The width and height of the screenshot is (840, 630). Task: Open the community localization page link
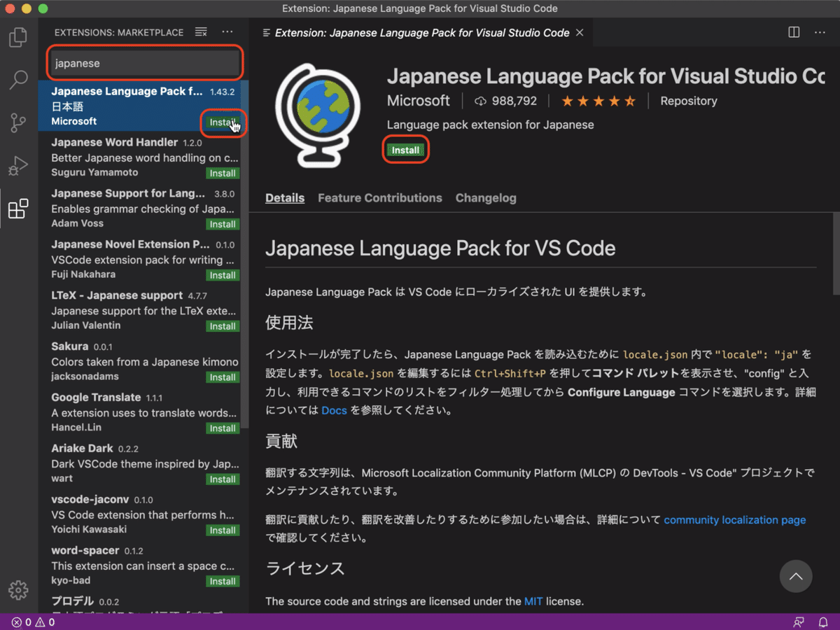point(735,520)
